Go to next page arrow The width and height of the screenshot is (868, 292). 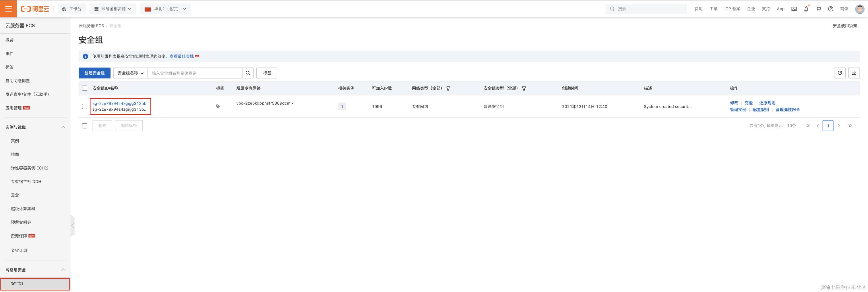point(839,126)
